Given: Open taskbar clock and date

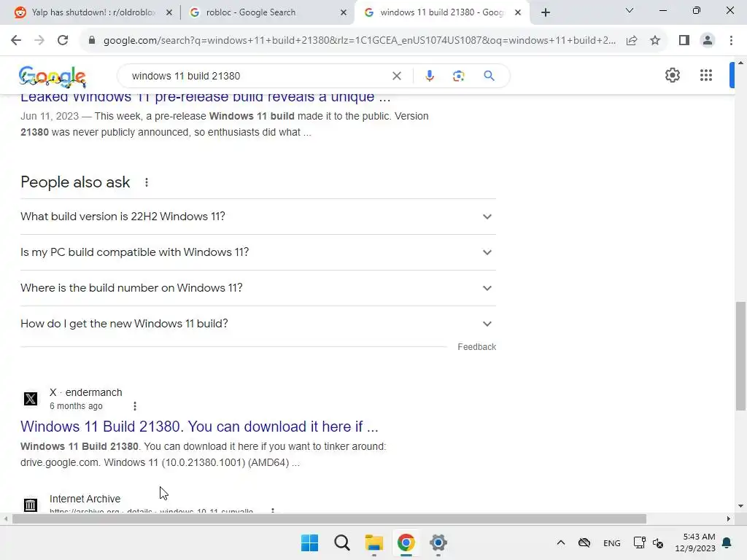Looking at the screenshot, I should [695, 542].
